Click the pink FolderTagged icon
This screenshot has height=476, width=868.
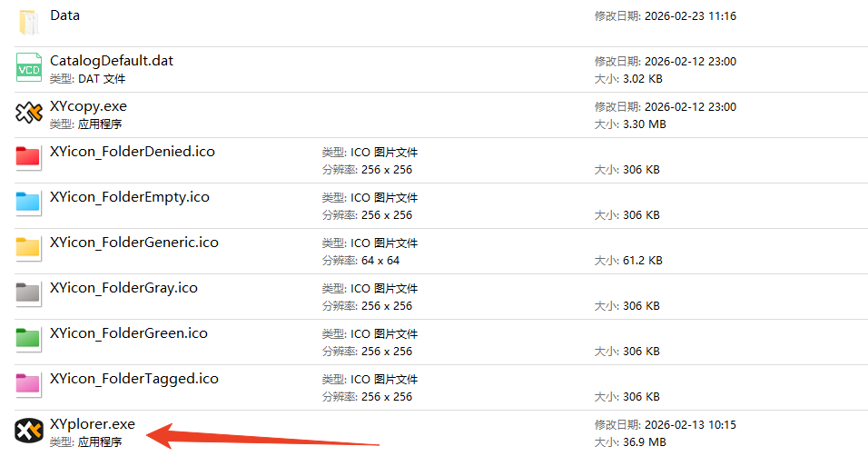(x=28, y=384)
